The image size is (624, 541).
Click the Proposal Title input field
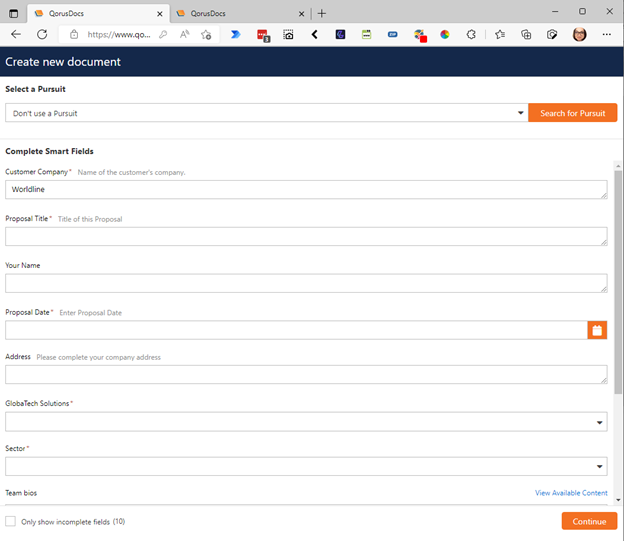pos(306,236)
